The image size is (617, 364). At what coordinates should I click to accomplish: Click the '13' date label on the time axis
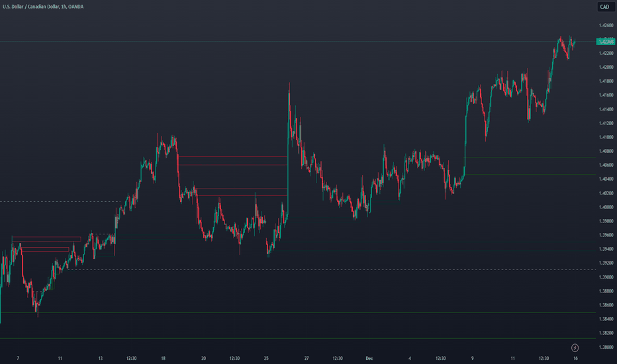[101, 359]
